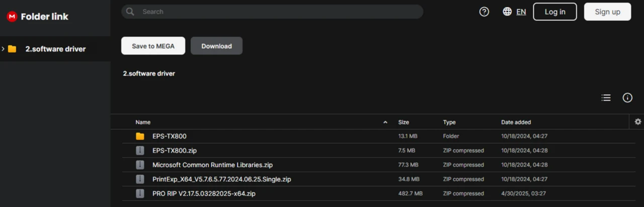The height and width of the screenshot is (207, 644).
Task: Open the EN language selector
Action: (521, 12)
